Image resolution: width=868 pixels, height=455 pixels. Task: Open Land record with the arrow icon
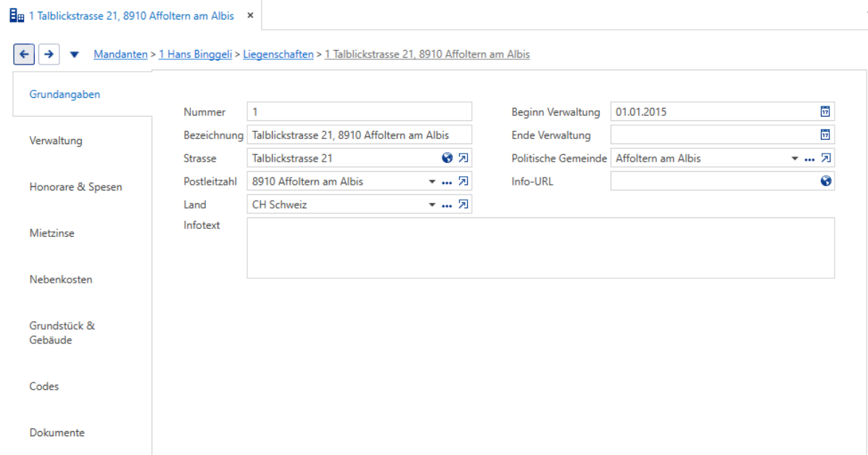click(463, 204)
